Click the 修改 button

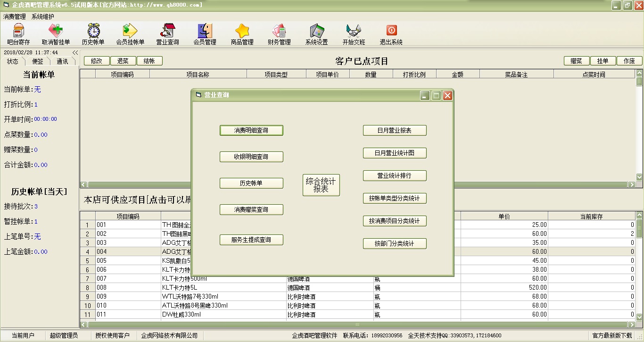coord(97,61)
